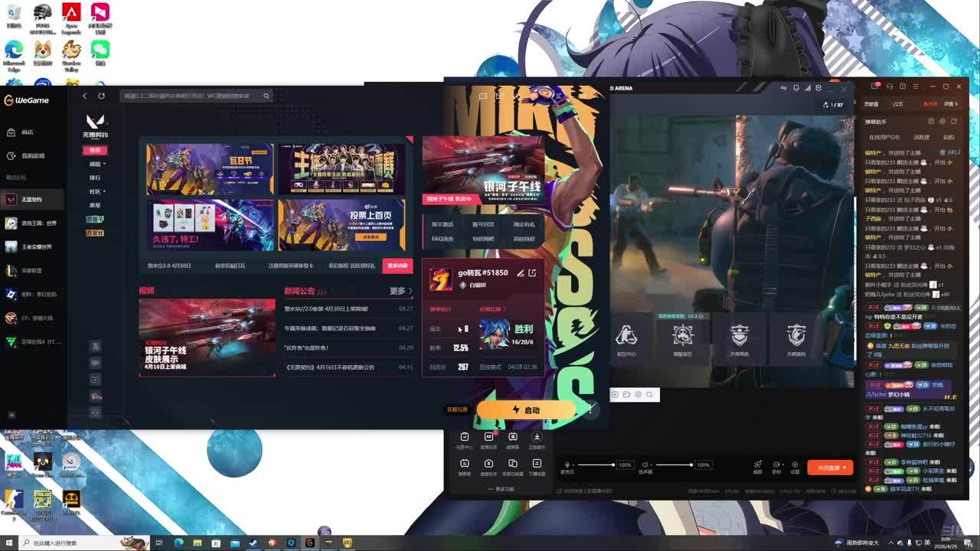This screenshot has height=551, width=980.
Task: Click the page refresh icon in WeGame
Action: pos(101,96)
